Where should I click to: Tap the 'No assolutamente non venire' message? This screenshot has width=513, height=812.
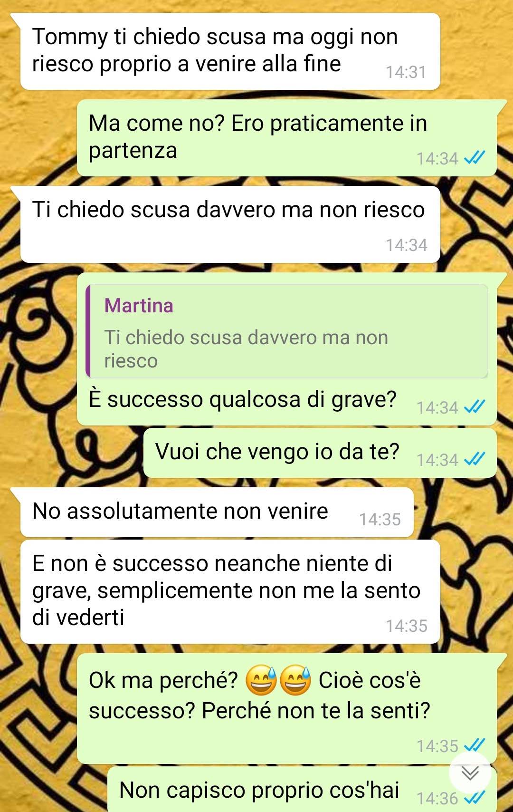[217, 512]
